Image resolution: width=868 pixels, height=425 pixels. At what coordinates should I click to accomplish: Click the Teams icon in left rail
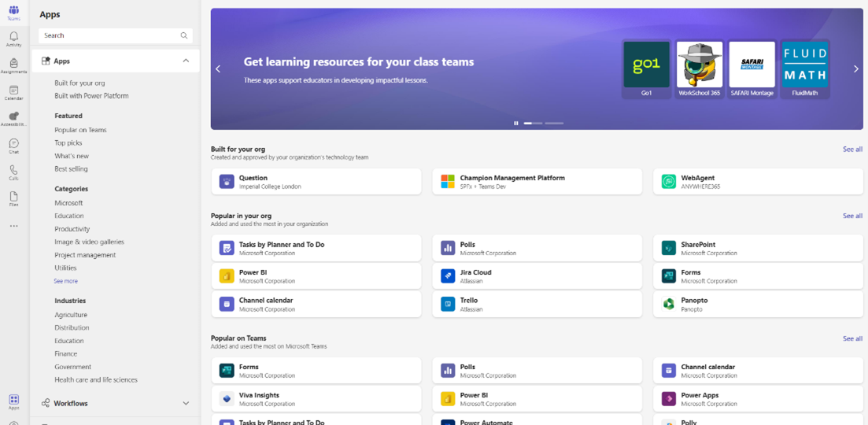point(13,12)
